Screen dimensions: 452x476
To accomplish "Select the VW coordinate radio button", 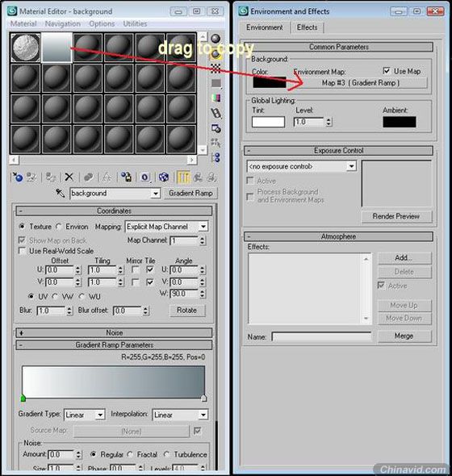I will pos(55,296).
